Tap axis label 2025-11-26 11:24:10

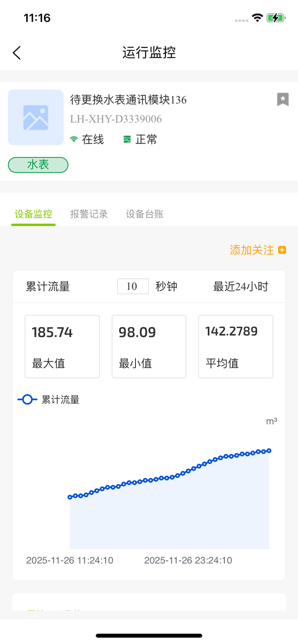tap(70, 560)
